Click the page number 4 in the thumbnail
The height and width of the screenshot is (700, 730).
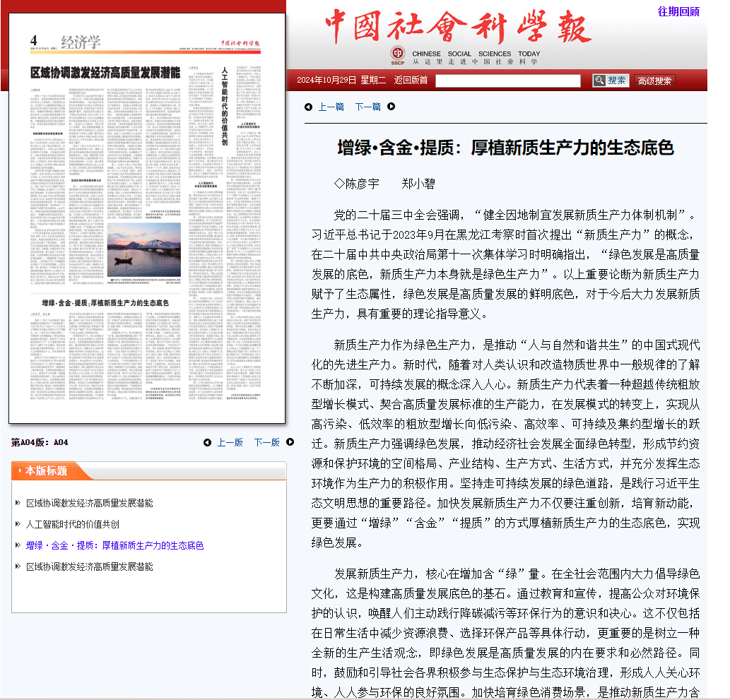tap(33, 40)
